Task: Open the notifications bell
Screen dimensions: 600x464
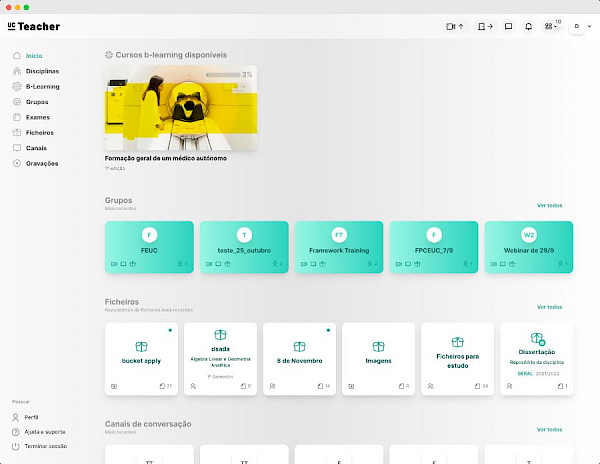Action: click(528, 26)
